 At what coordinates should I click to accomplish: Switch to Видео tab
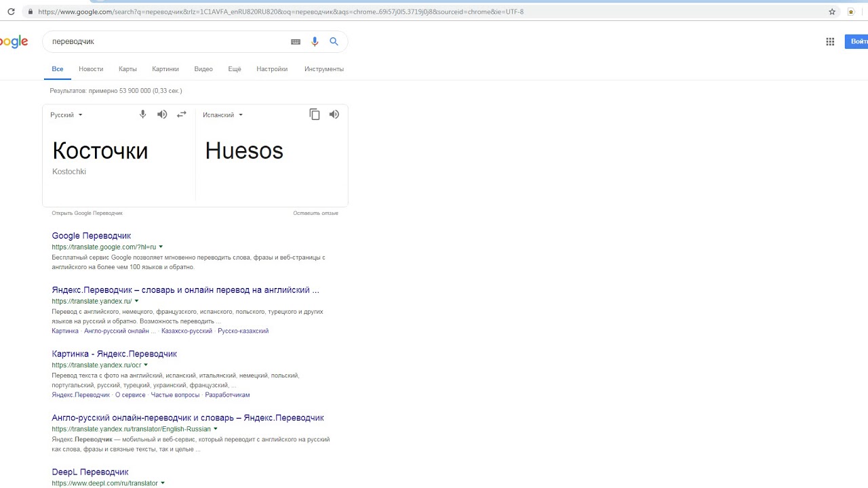203,69
